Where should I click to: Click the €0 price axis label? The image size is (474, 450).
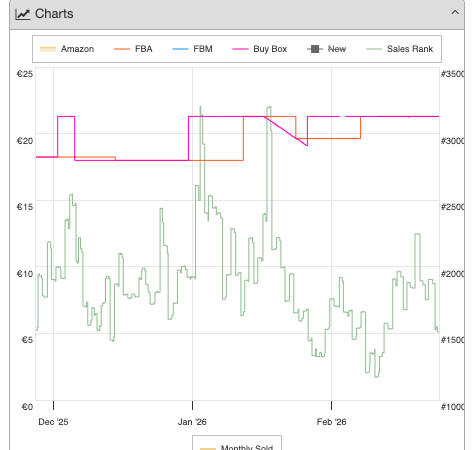[x=27, y=407]
